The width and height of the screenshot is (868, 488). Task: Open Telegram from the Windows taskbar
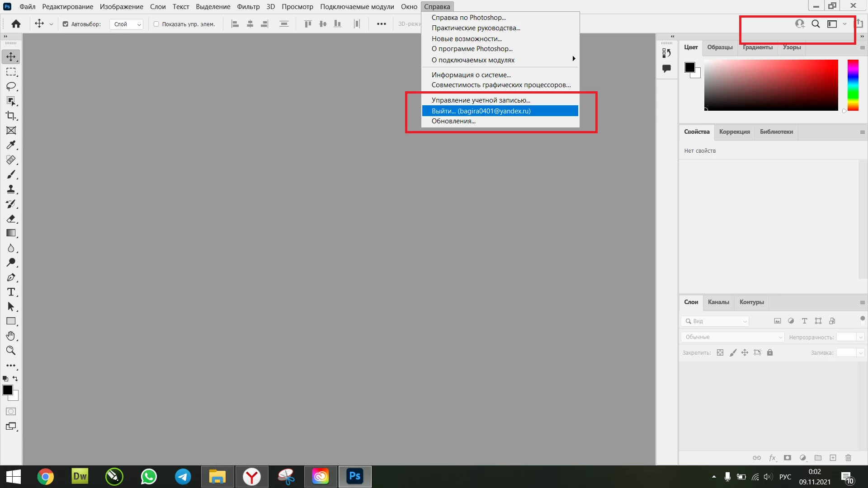183,477
